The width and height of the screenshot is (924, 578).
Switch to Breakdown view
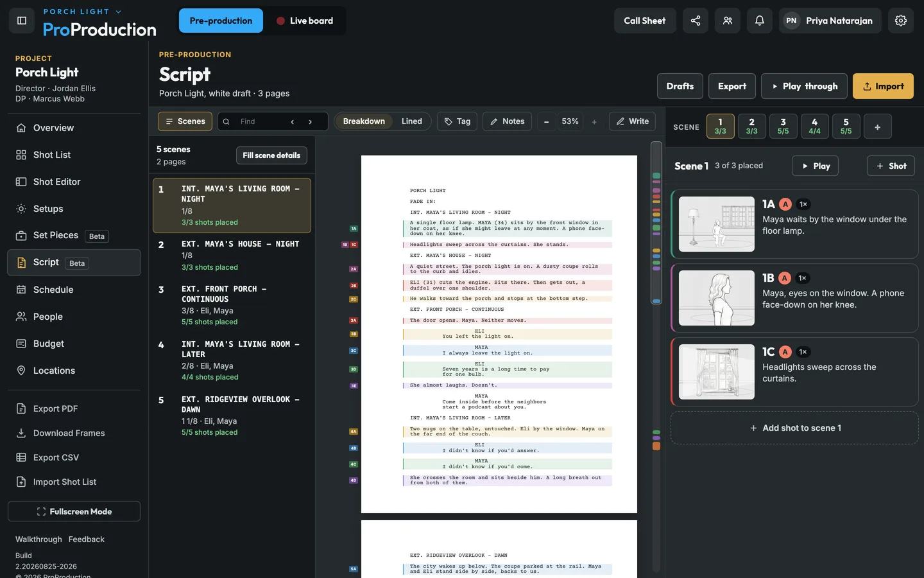coord(364,121)
